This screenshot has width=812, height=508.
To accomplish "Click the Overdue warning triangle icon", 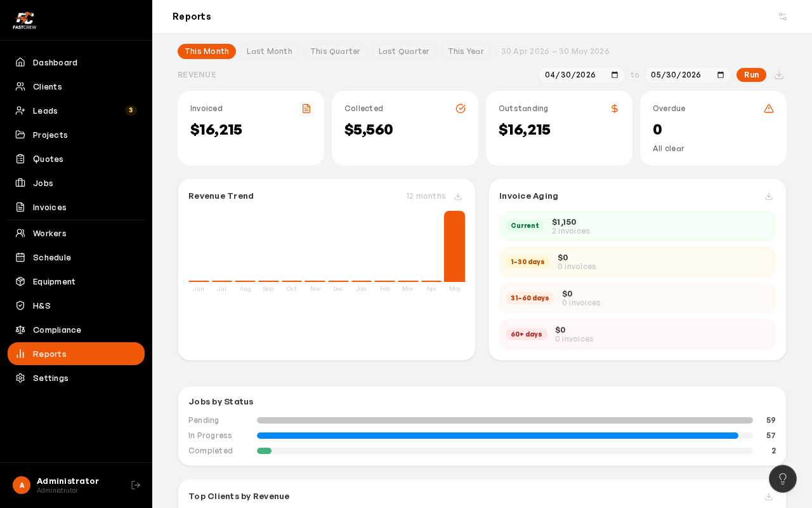I will [x=769, y=109].
